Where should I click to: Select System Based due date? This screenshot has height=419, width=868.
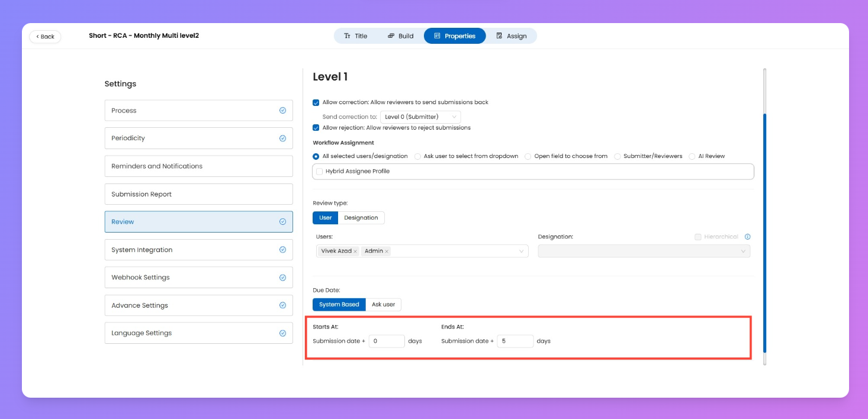(339, 305)
